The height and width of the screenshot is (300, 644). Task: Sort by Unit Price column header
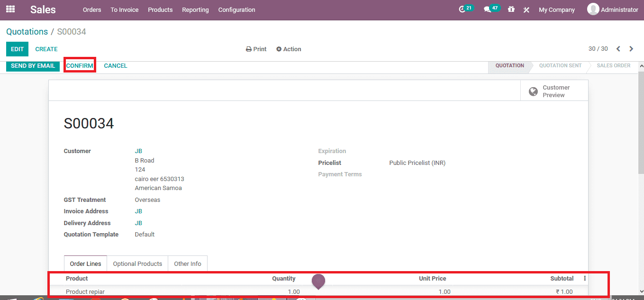point(433,279)
